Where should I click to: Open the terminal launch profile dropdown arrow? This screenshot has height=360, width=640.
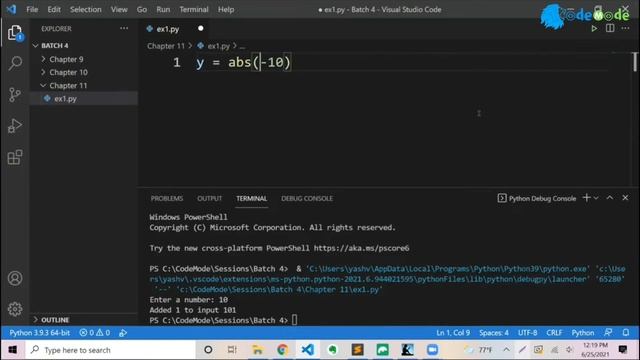(x=596, y=198)
